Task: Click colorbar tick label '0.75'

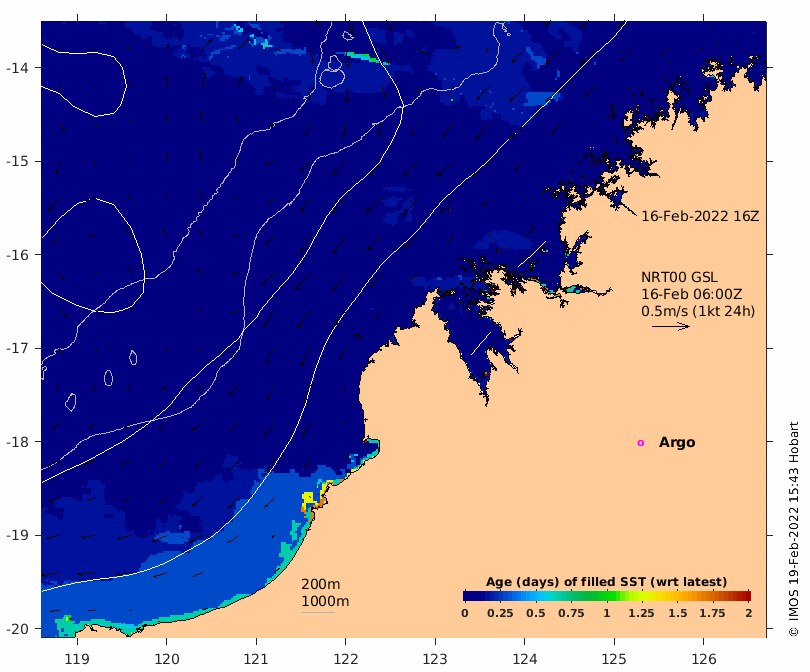Action: pyautogui.click(x=571, y=613)
